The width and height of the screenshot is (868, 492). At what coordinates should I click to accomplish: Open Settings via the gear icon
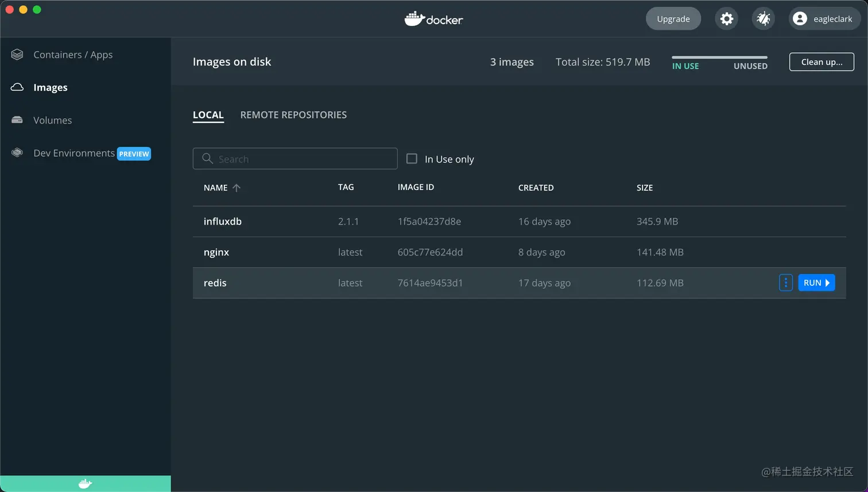[x=727, y=19]
